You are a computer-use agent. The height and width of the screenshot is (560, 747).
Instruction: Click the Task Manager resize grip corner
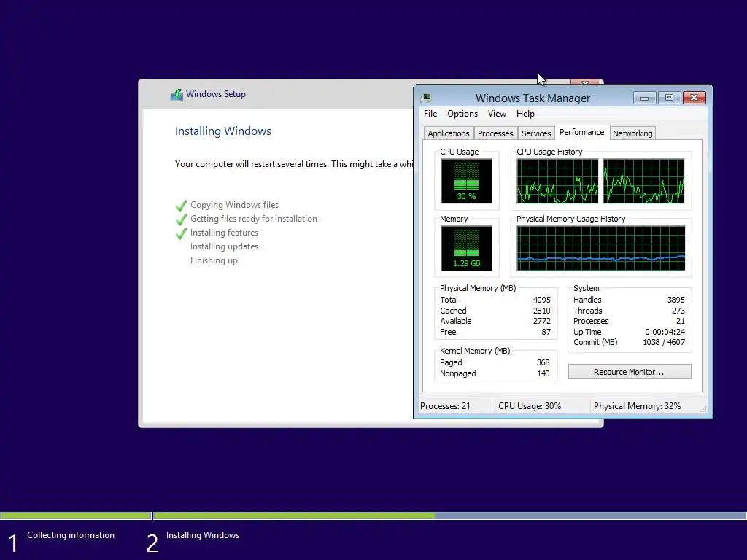point(703,410)
